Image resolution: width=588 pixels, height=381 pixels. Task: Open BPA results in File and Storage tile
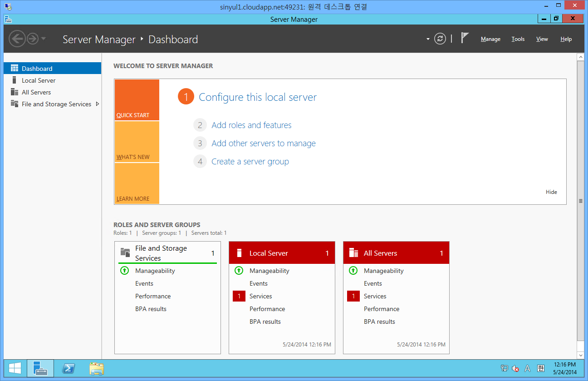(x=151, y=309)
